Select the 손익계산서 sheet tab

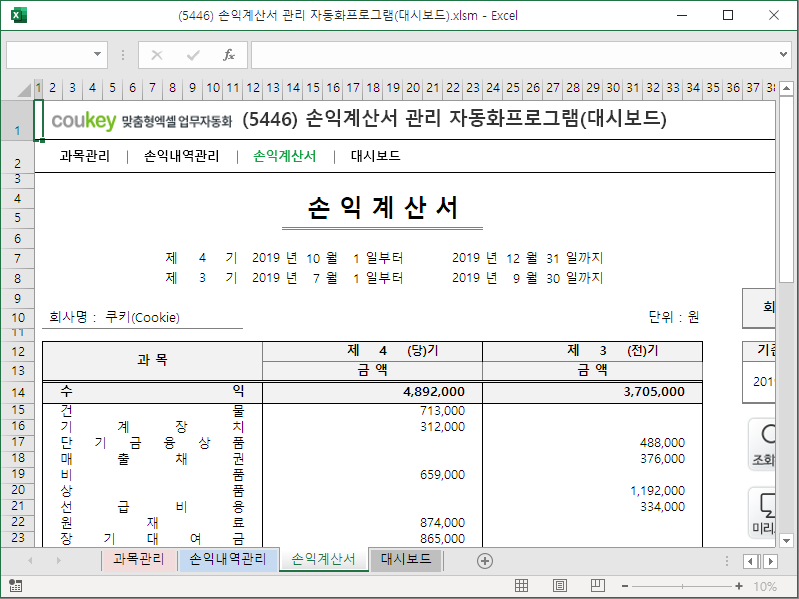click(323, 559)
